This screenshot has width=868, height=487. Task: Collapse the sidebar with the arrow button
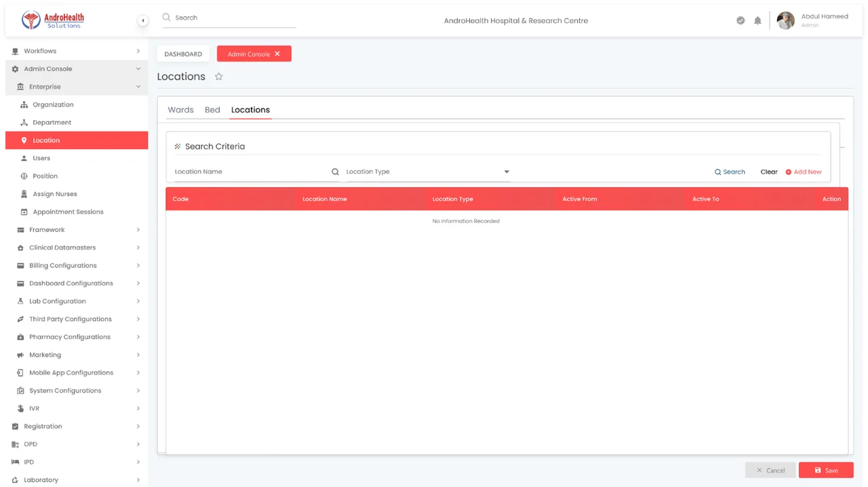point(142,20)
